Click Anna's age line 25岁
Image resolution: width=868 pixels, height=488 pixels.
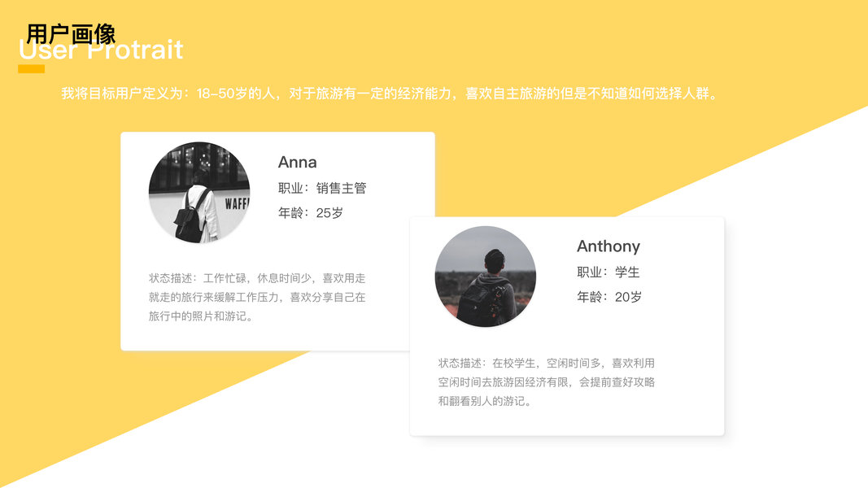tap(311, 213)
